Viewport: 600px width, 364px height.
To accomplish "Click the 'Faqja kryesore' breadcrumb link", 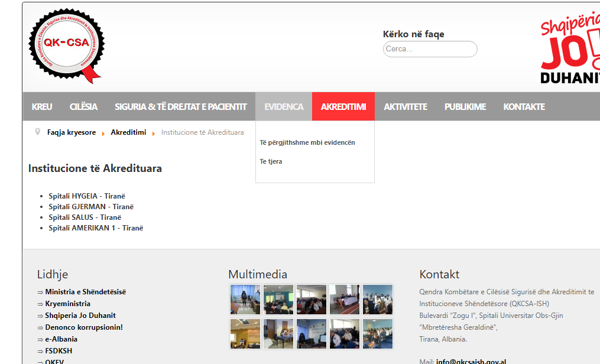I will click(x=72, y=132).
